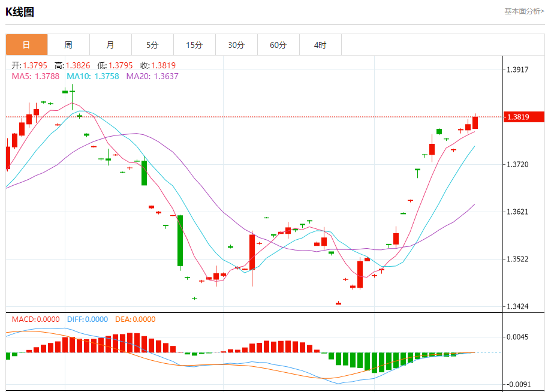Switch to the 4时 timeframe tab
The height and width of the screenshot is (392, 548).
pos(320,45)
